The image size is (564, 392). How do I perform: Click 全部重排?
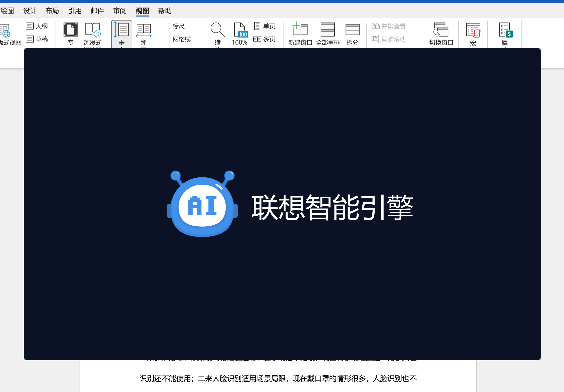[x=328, y=34]
